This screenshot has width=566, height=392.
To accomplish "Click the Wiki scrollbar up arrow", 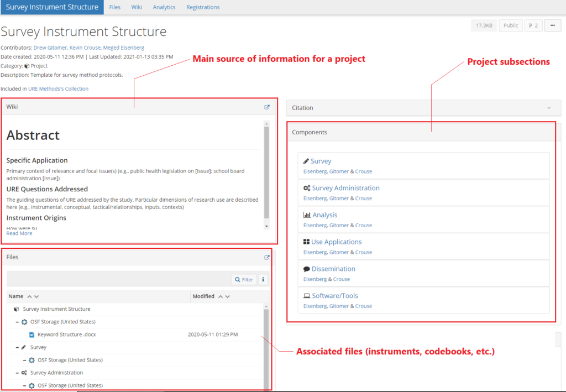I will pyautogui.click(x=266, y=124).
